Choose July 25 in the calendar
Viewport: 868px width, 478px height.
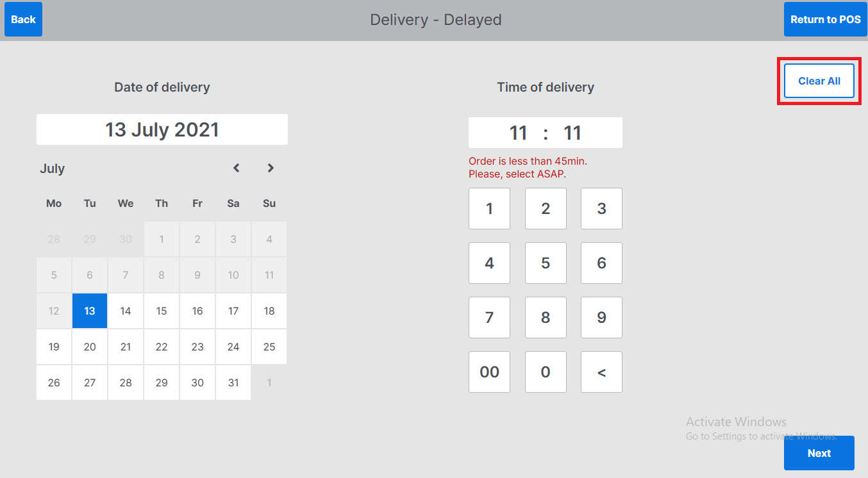pyautogui.click(x=269, y=347)
